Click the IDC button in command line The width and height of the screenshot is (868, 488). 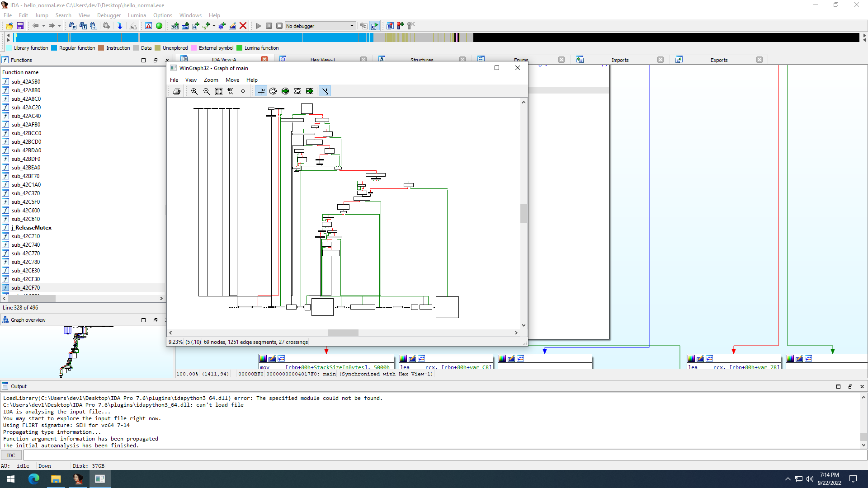(11, 455)
